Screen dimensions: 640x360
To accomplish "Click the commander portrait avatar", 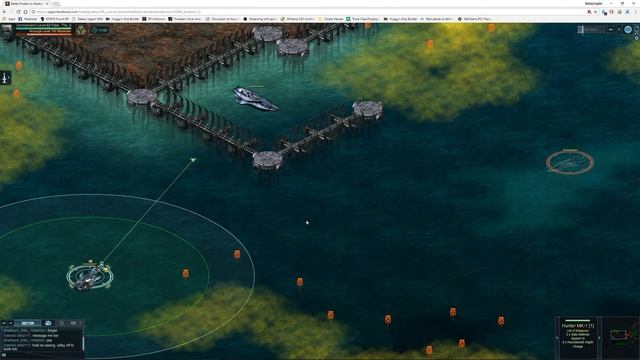I will click(x=7, y=31).
